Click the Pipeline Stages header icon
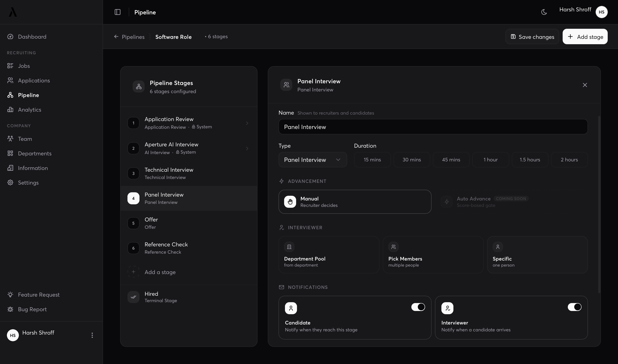The height and width of the screenshot is (364, 618). click(139, 86)
